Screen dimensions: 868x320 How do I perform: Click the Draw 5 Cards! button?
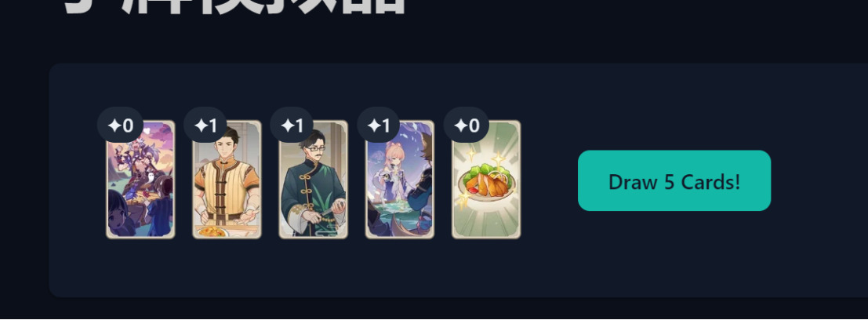(674, 180)
